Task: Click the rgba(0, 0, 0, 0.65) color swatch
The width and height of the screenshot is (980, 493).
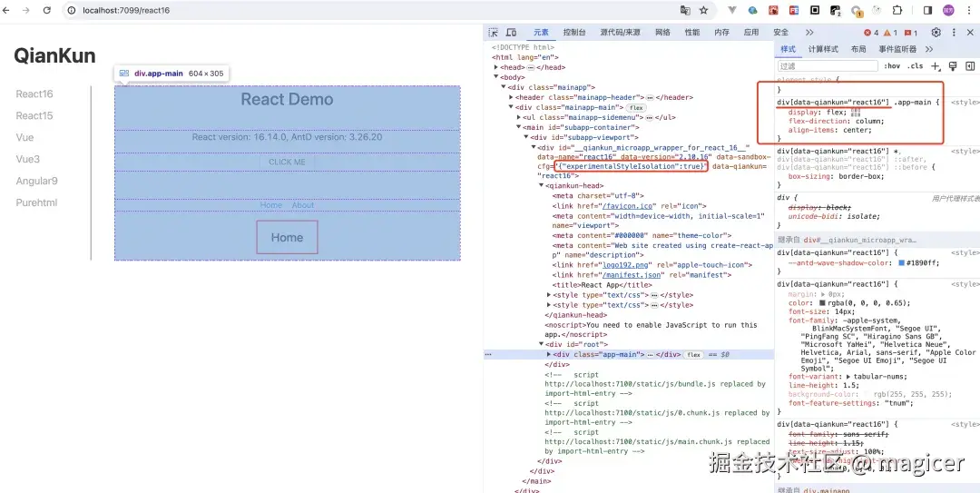Action: [822, 303]
